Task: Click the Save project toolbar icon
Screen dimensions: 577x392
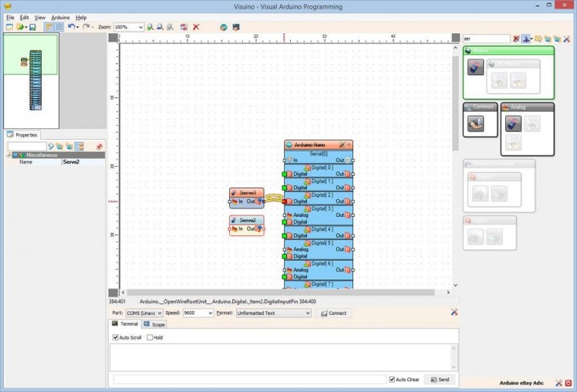Action: click(32, 27)
